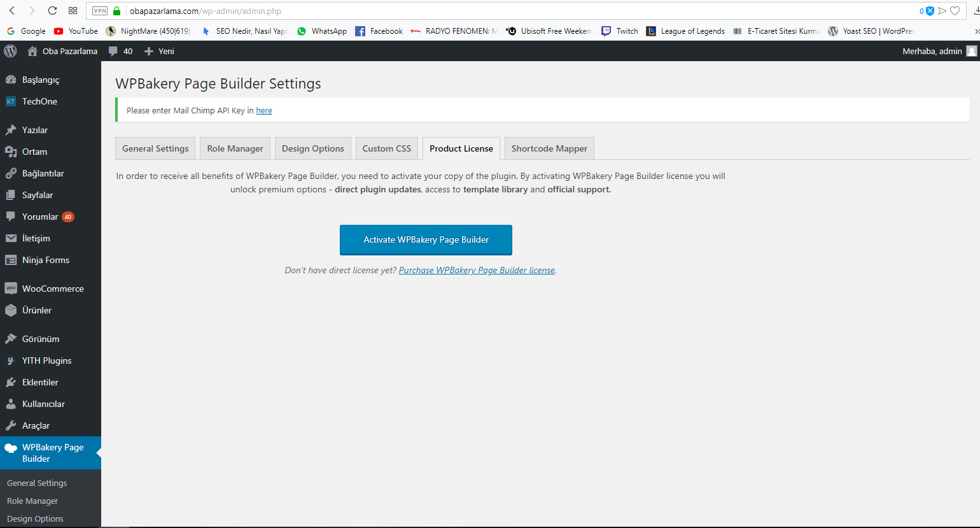Select the Product License tab

coord(461,148)
